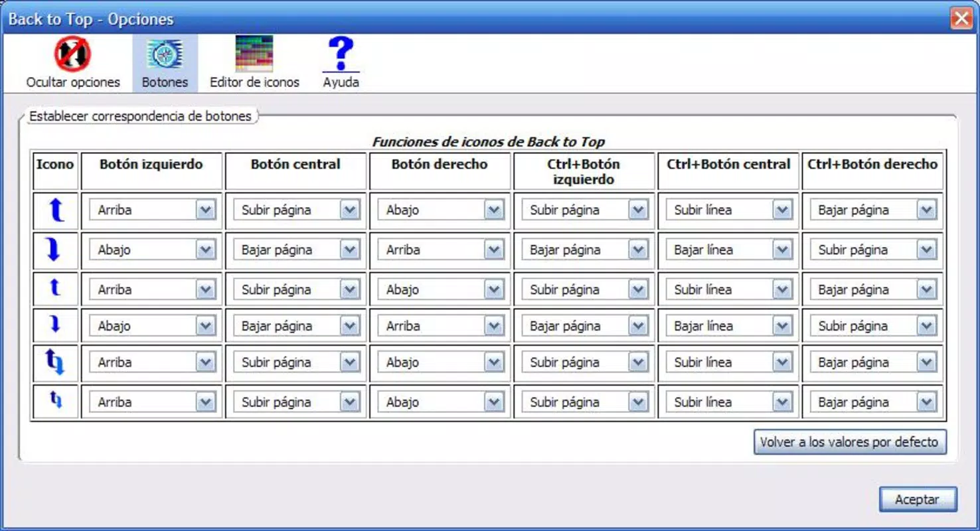Open fifth row Botón derecho Abajo dropdown
The width and height of the screenshot is (980, 531).
coord(440,362)
